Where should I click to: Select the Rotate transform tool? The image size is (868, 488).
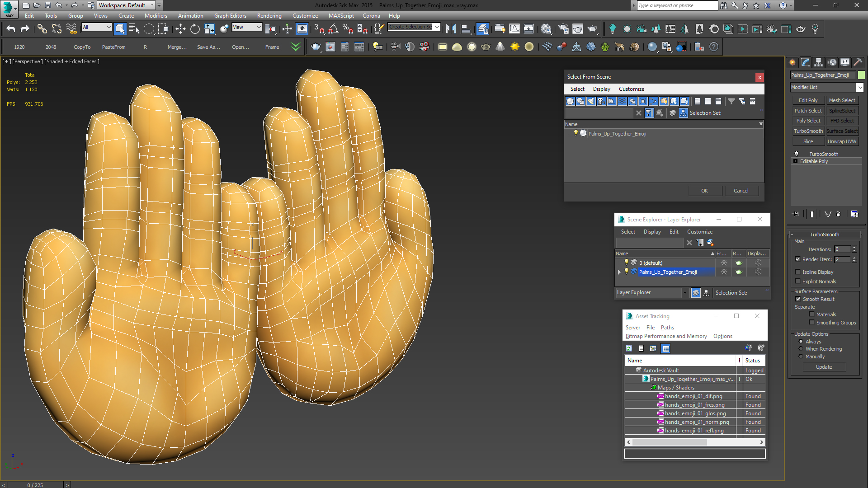click(195, 29)
